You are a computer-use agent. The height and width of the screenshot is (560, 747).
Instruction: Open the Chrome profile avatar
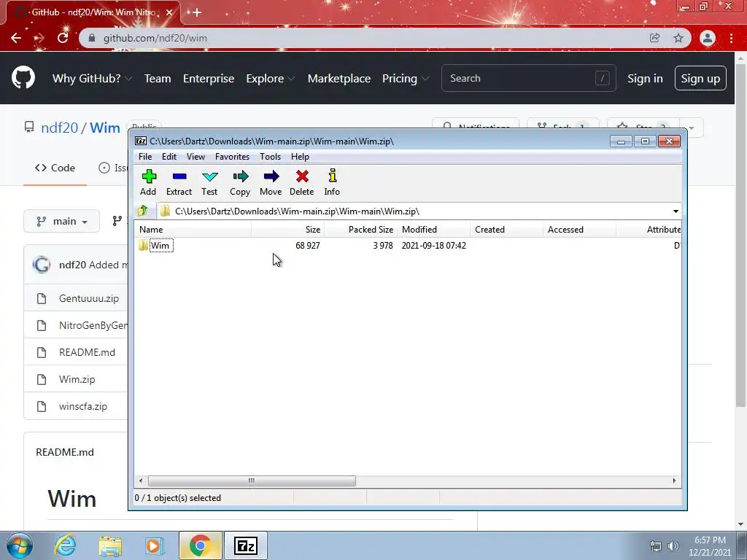(708, 38)
